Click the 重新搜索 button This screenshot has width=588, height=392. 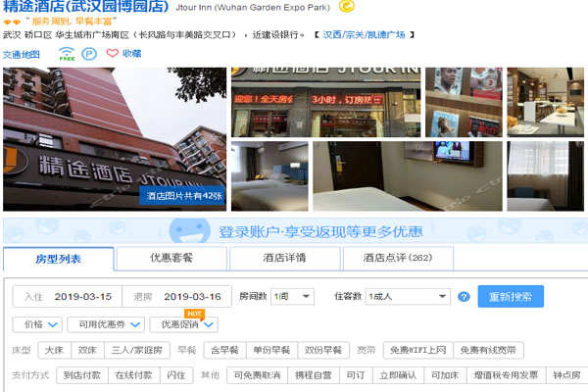(x=511, y=297)
